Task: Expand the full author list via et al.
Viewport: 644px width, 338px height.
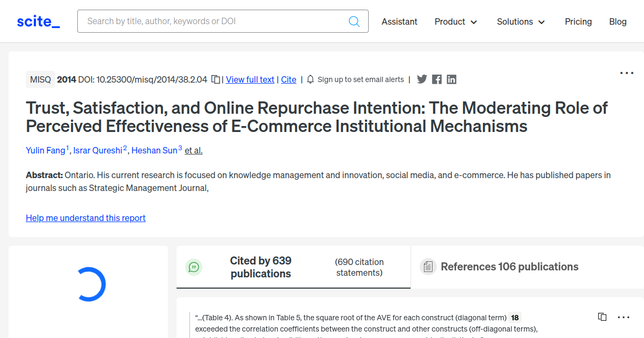Action: pyautogui.click(x=193, y=151)
